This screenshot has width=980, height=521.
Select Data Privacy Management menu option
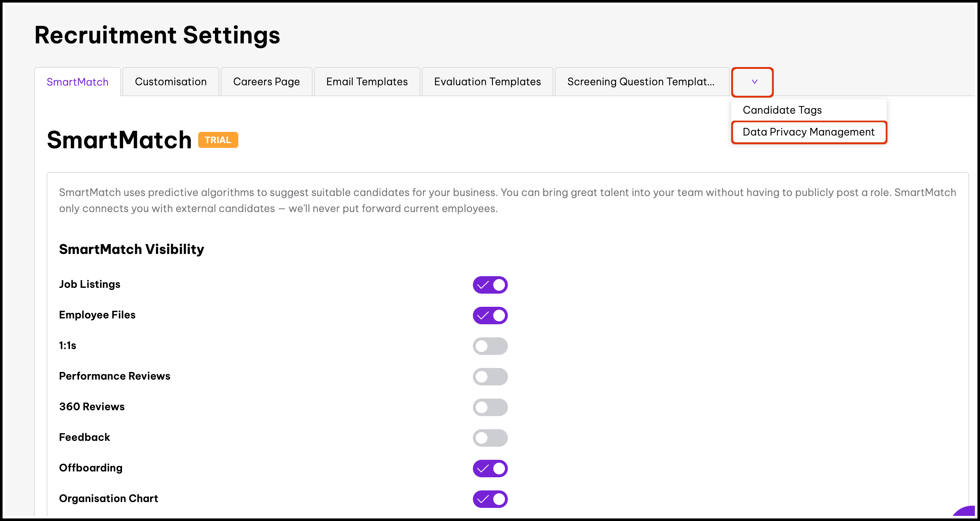[x=808, y=132]
